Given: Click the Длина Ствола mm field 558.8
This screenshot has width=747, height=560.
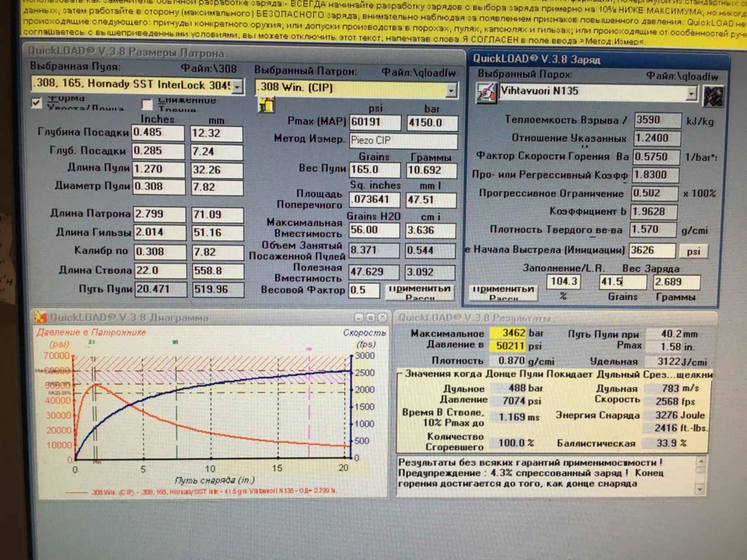Looking at the screenshot, I should [218, 271].
